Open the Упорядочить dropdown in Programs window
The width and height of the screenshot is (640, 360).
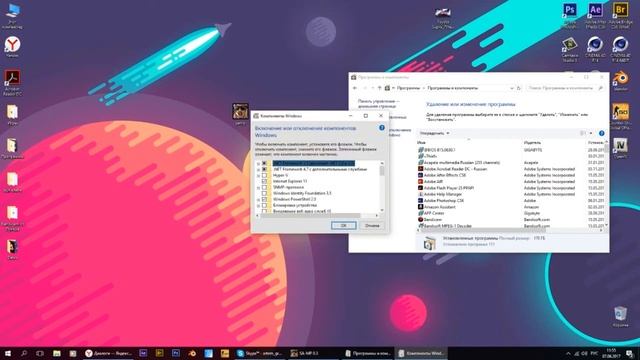click(434, 133)
